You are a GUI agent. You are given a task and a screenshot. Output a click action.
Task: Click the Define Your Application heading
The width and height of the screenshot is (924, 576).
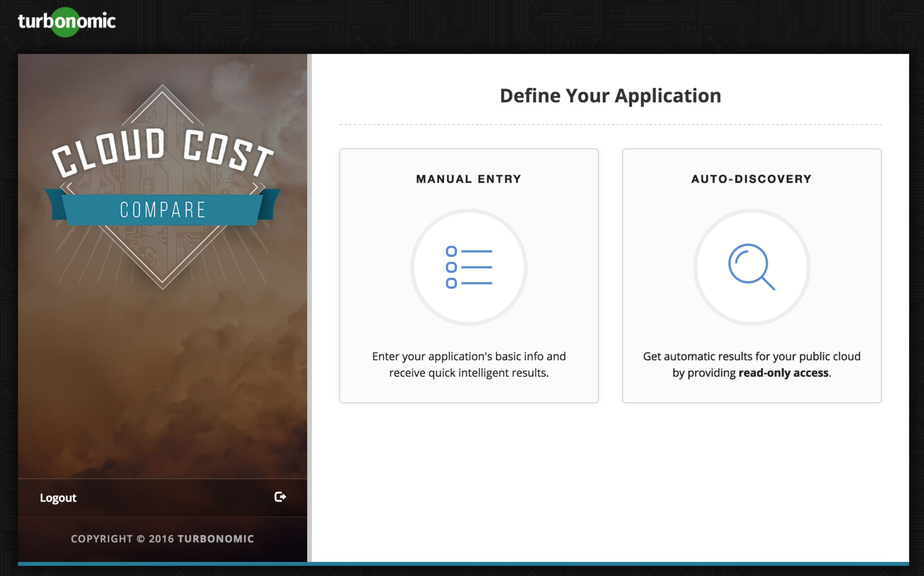coord(610,96)
